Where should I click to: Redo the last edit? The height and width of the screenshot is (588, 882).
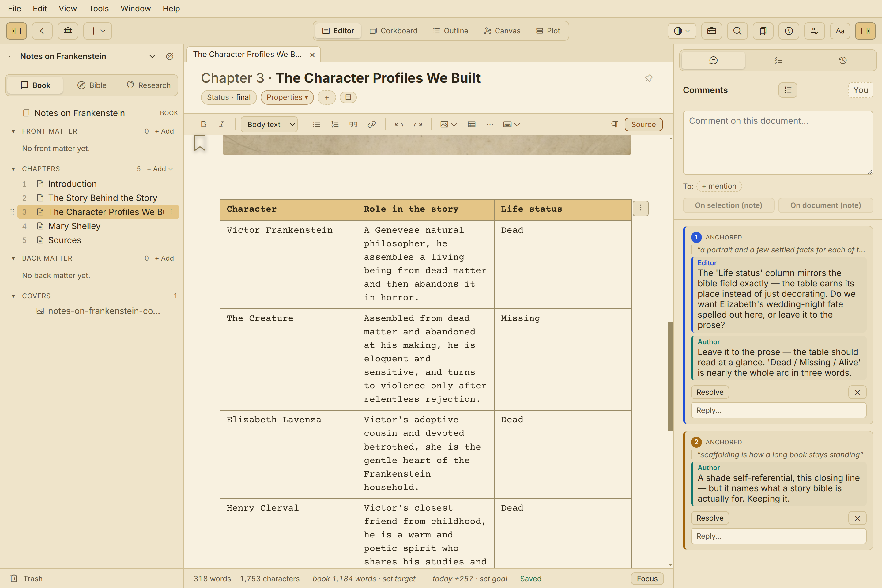[x=418, y=125]
